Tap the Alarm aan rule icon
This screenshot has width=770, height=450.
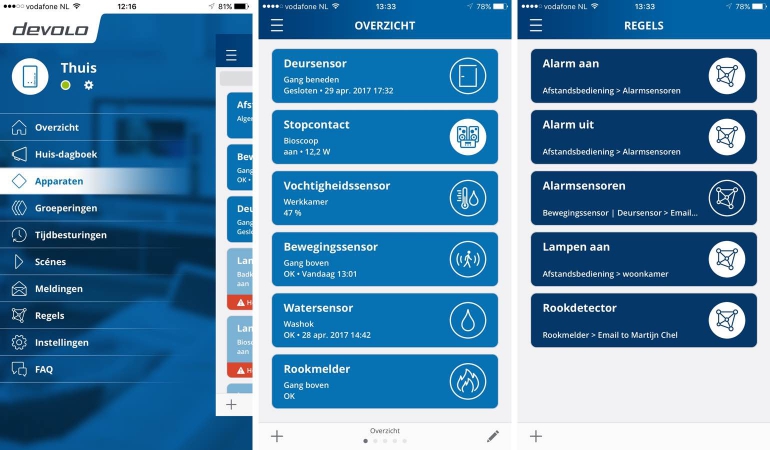pos(727,76)
